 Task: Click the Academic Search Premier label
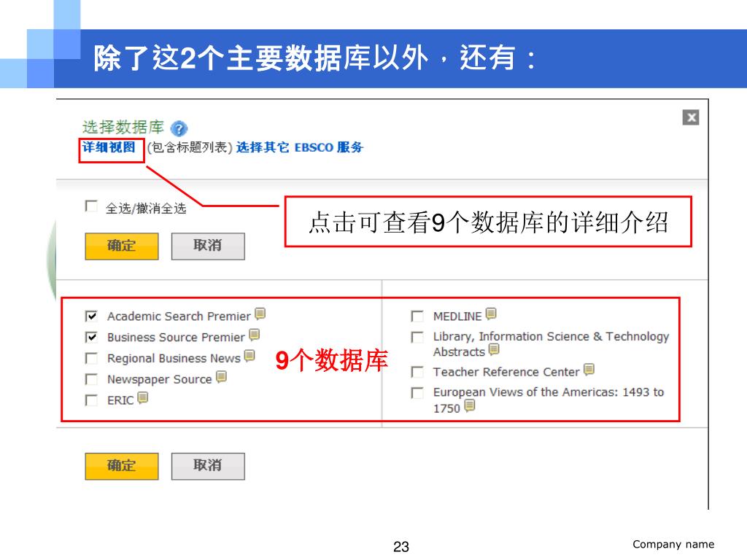pos(179,316)
